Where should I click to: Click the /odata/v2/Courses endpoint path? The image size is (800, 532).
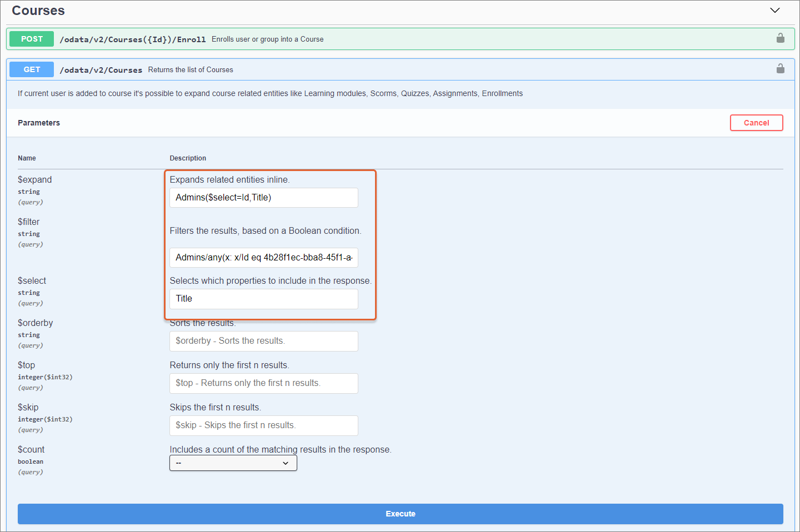[101, 70]
